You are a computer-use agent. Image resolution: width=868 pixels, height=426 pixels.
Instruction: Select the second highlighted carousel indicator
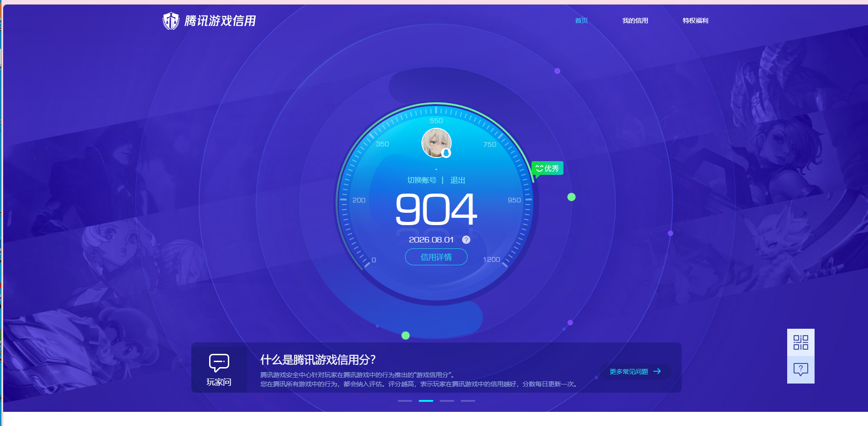tap(426, 401)
